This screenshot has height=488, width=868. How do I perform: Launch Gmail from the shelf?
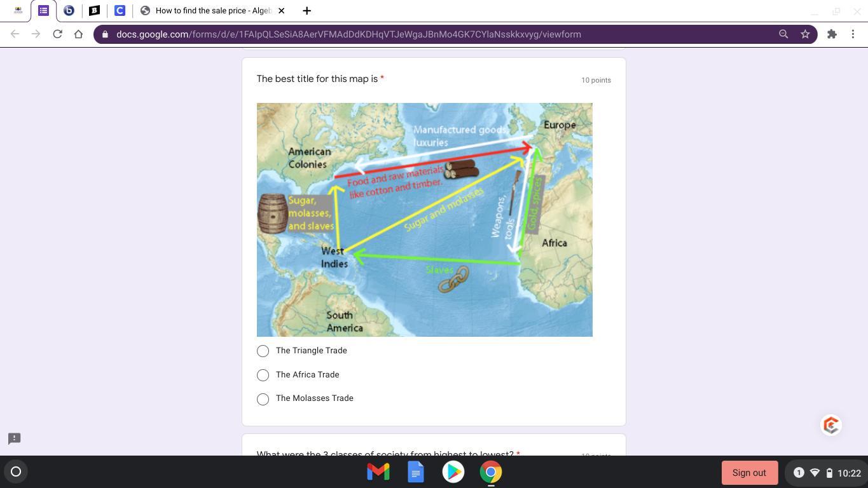pos(378,471)
